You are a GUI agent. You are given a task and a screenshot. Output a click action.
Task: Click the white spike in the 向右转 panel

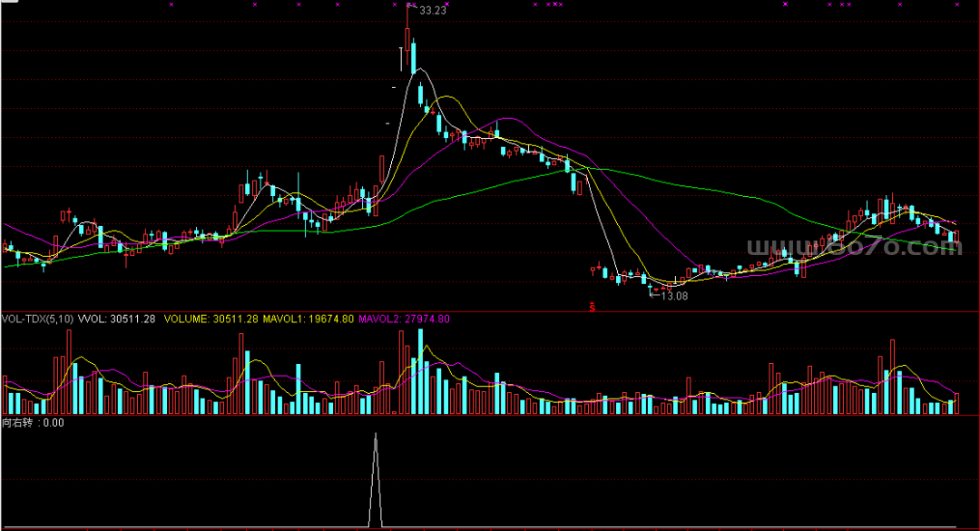[x=376, y=480]
